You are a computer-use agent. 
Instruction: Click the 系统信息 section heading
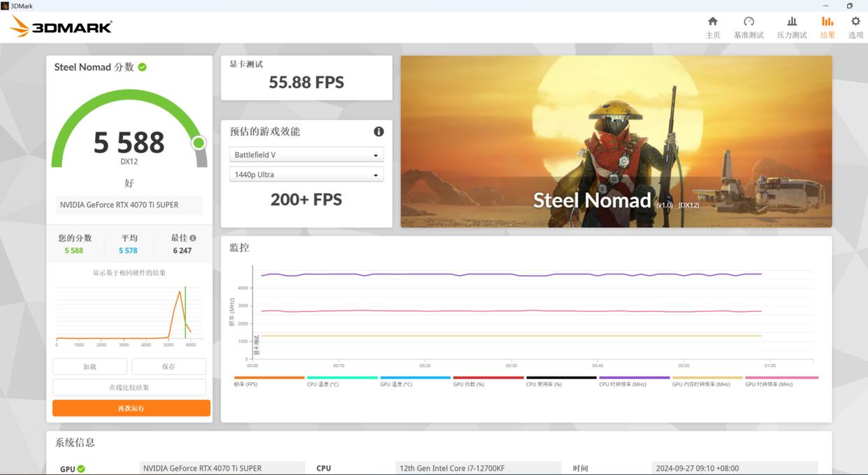click(x=75, y=442)
